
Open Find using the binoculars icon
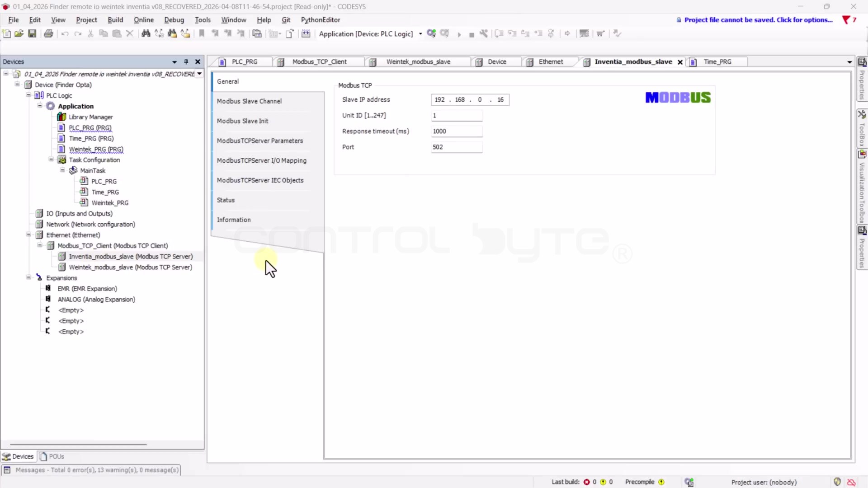[146, 33]
